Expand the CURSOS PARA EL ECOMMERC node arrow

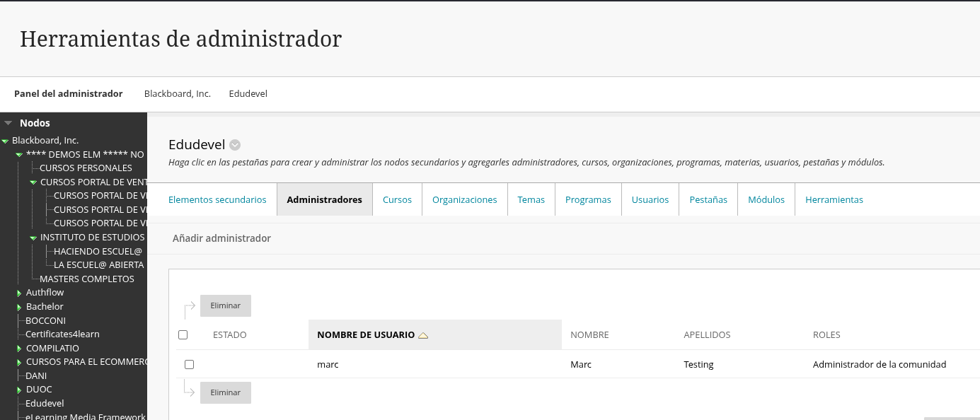[19, 362]
